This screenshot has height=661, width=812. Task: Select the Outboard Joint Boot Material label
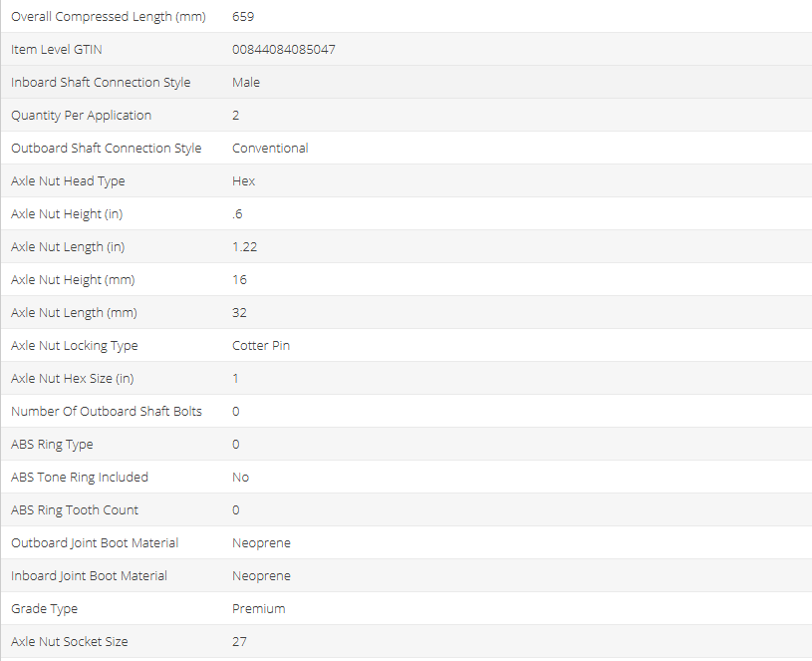click(95, 543)
